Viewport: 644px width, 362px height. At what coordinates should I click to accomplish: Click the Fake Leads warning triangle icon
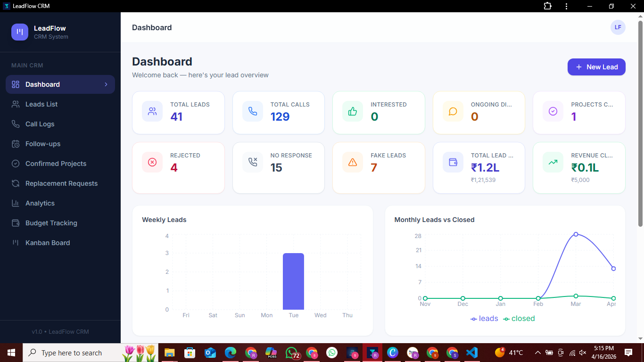coord(353,162)
